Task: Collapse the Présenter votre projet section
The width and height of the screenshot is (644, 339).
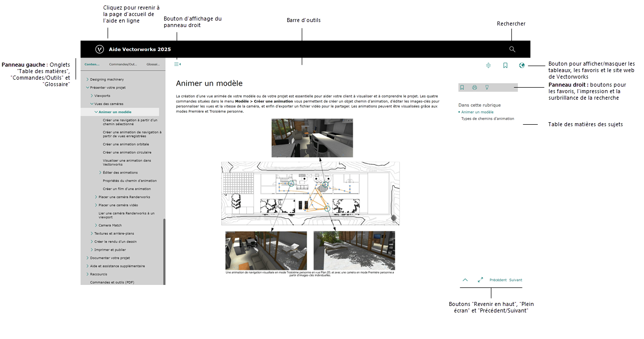Action: (87, 88)
